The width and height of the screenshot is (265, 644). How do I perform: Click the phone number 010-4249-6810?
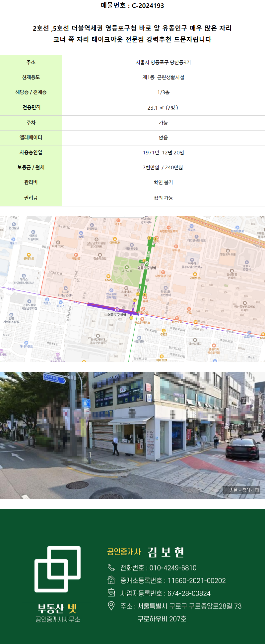click(x=173, y=568)
